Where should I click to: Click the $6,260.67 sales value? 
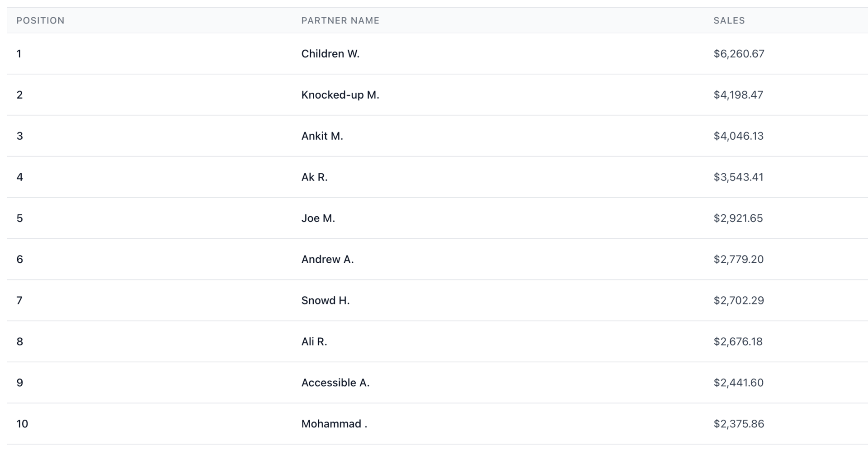tap(739, 54)
